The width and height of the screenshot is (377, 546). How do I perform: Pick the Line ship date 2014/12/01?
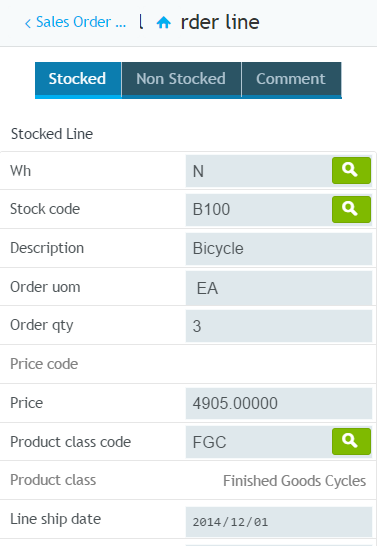[279, 522]
